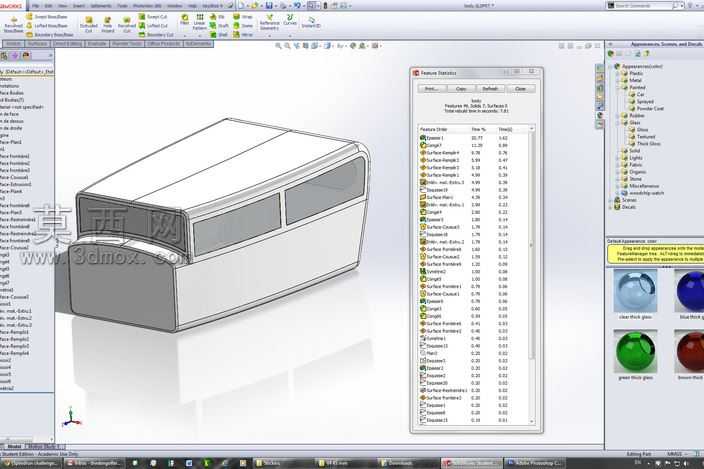Click Copy button in Feature Statistics
The height and width of the screenshot is (469, 704).
(461, 89)
